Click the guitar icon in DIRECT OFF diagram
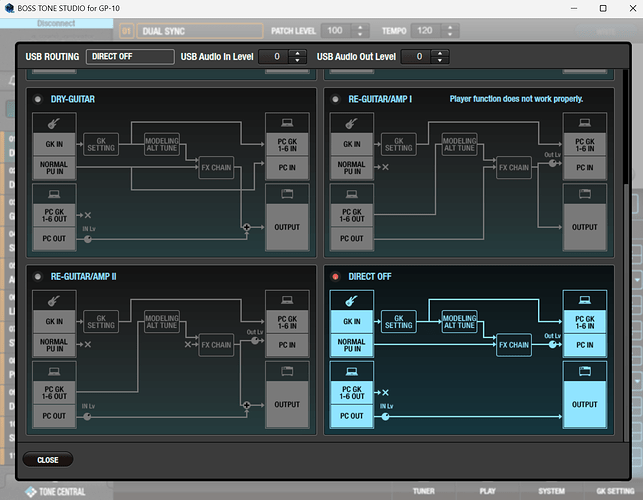643x500 pixels. click(349, 300)
